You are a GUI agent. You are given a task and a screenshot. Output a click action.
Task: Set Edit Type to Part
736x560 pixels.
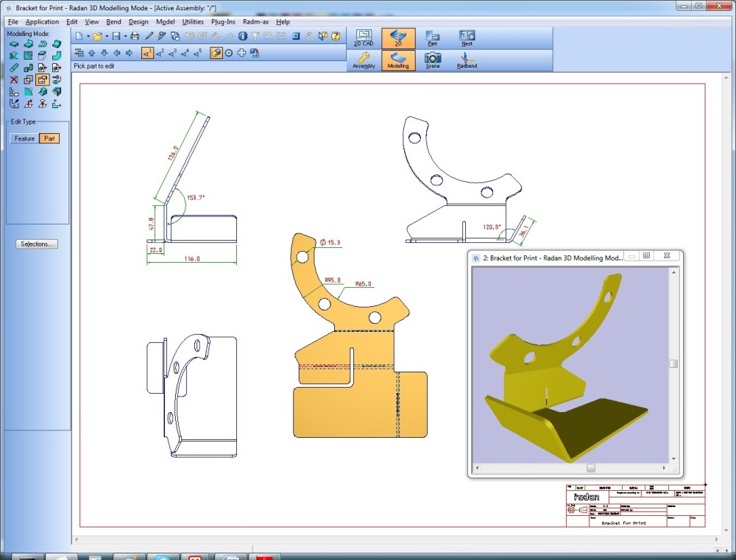tap(49, 138)
